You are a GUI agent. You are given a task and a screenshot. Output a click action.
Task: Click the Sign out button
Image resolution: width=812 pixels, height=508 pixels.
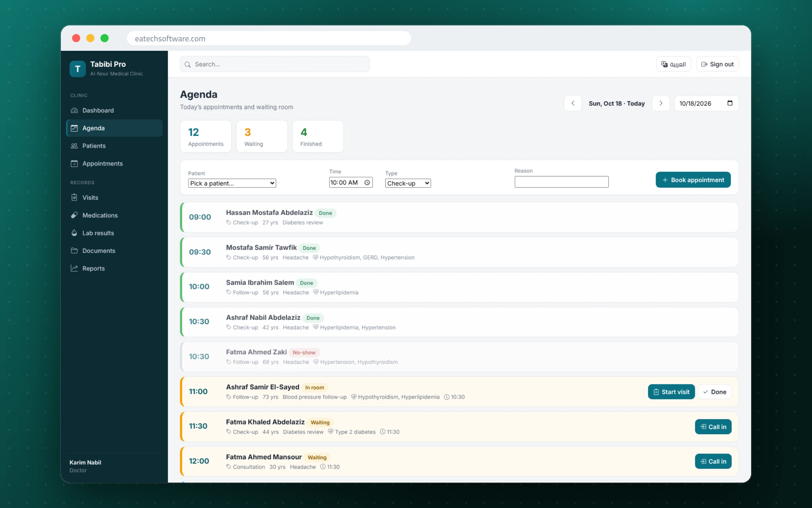coord(717,64)
